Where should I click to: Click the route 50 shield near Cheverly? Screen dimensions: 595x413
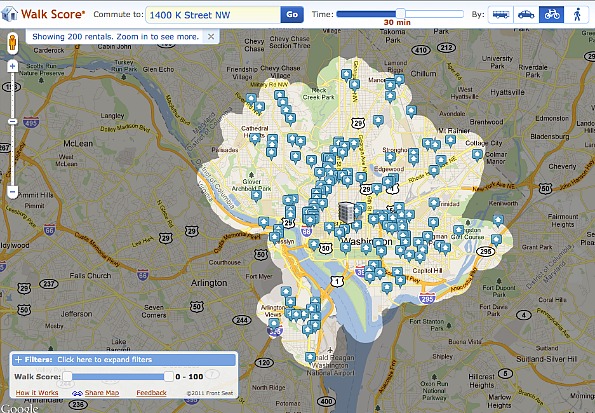[x=545, y=188]
